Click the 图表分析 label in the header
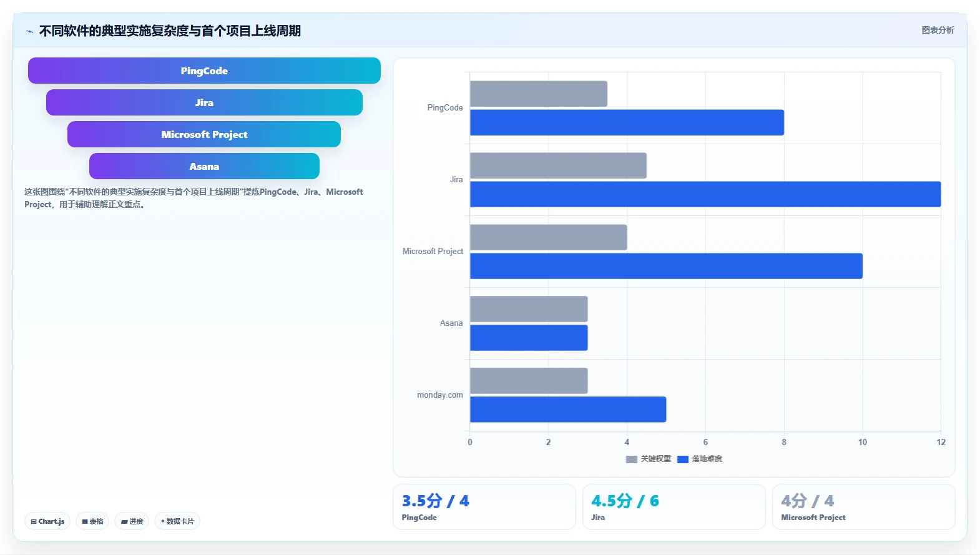Screen dimensions: 980x555 pos(938,30)
